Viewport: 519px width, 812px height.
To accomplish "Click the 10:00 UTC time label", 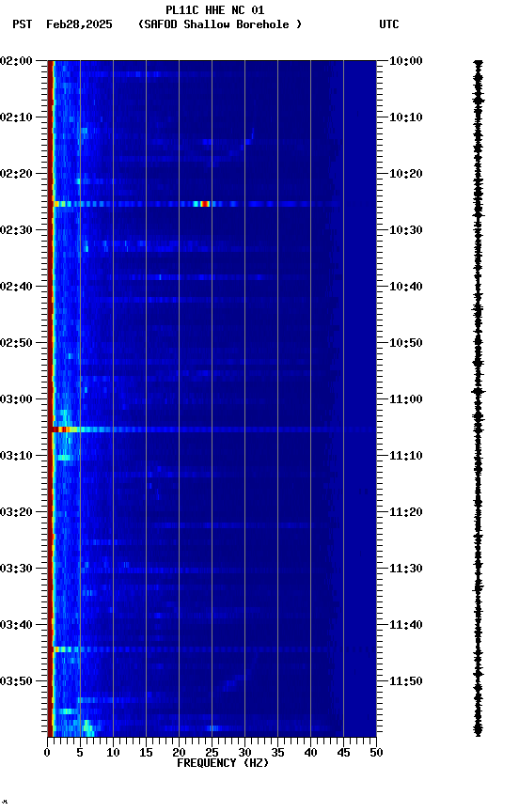I will (406, 60).
